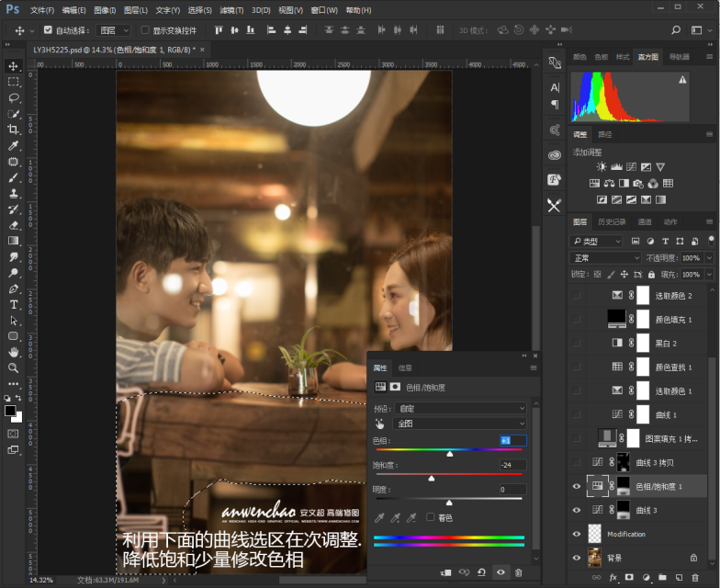Click the 色相 value input field
Viewport: 720px width, 588px height.
(x=512, y=441)
